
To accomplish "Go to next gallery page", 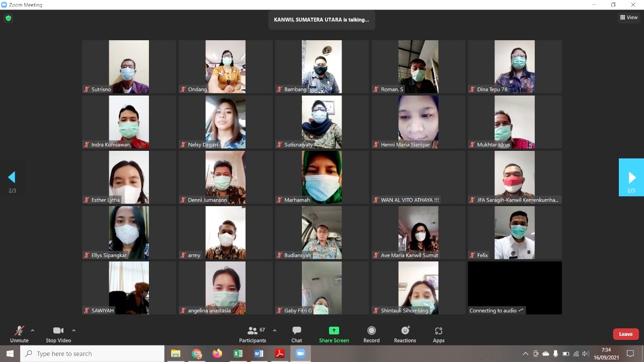I will pos(631,177).
